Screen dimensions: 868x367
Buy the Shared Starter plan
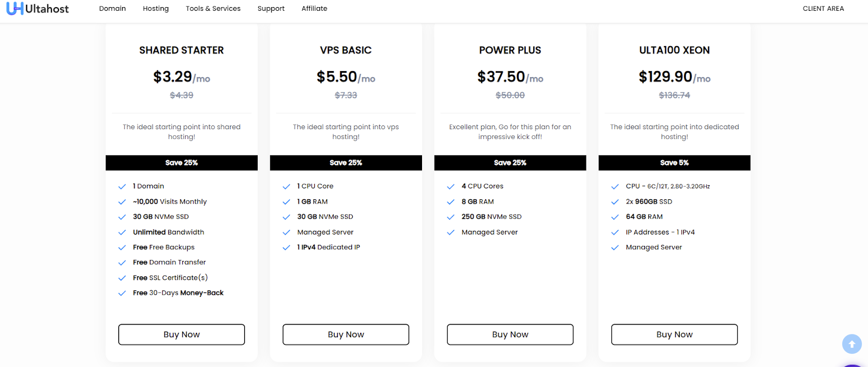181,334
